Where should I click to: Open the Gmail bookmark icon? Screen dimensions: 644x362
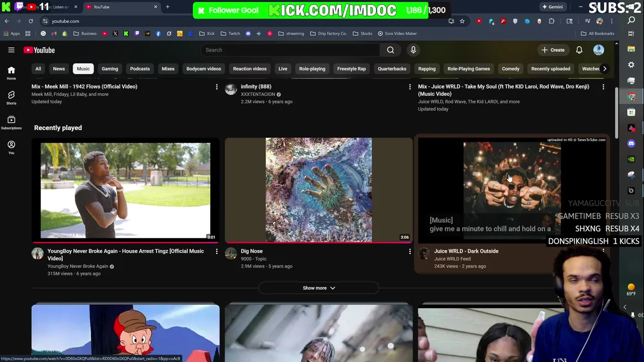click(x=54, y=34)
